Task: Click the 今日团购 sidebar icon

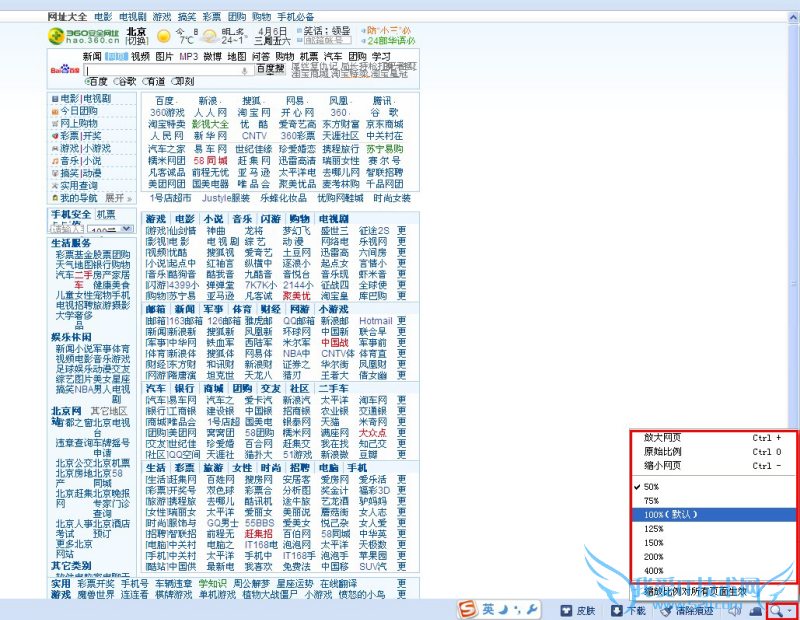Action: [x=55, y=111]
